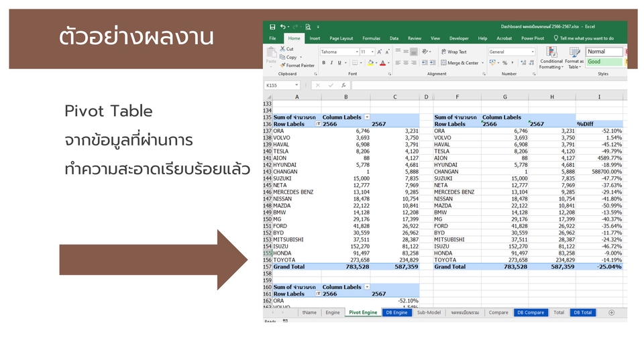Toggle underline formatting
Image resolution: width=644 pixels, height=362 pixels.
coord(339,63)
